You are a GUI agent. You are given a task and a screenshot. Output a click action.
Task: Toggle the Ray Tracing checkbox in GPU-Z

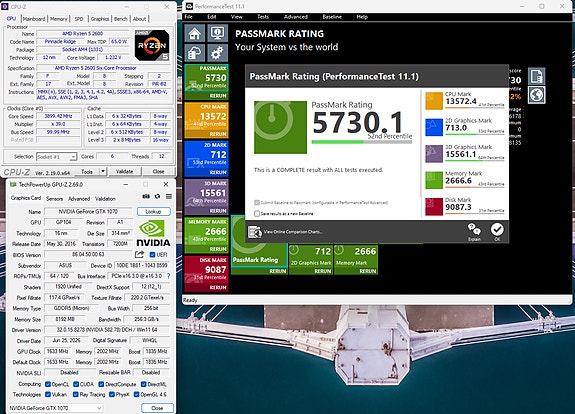76,394
